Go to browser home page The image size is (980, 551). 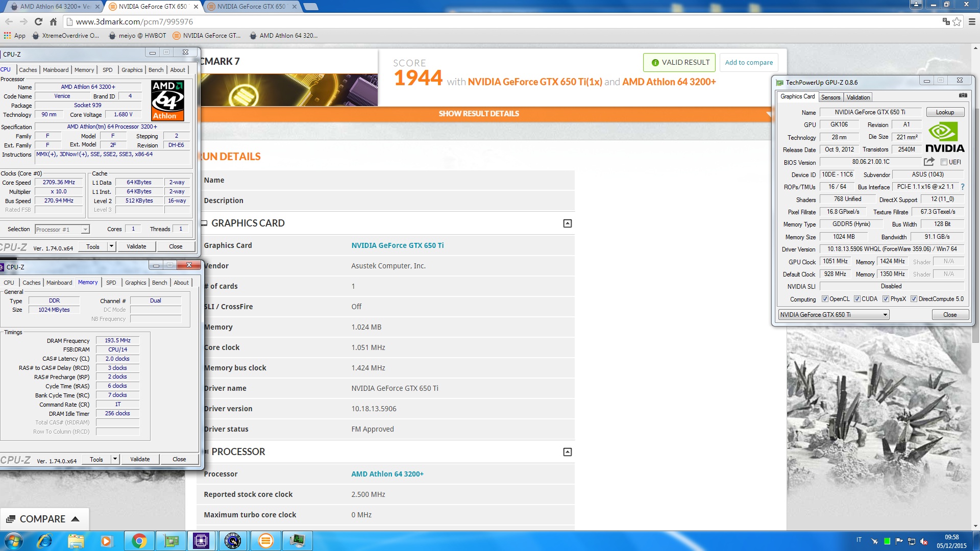[x=53, y=21]
